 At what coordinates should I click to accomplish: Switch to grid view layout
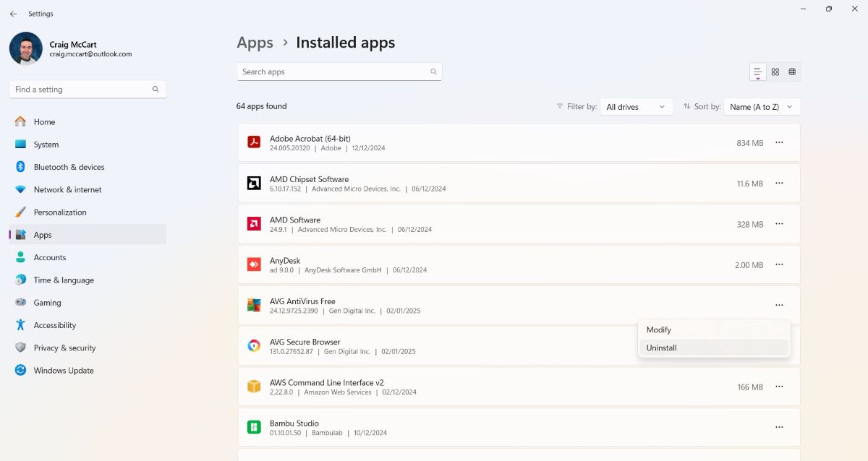(x=775, y=72)
